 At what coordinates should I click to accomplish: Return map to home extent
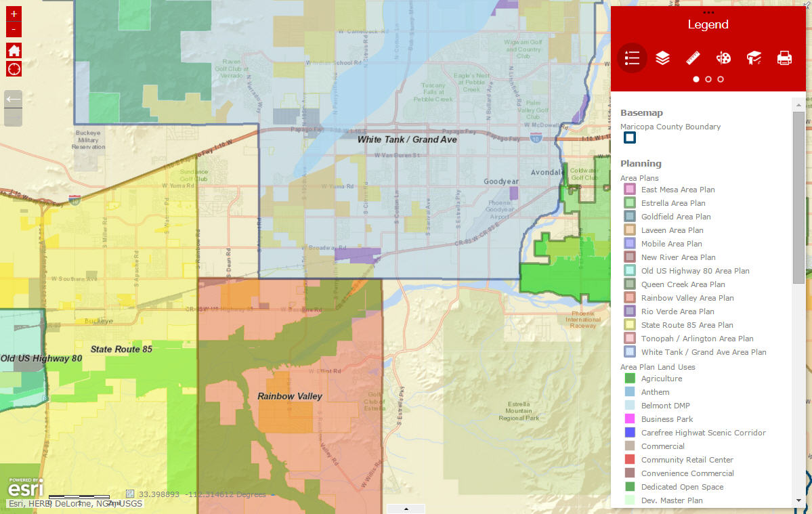pyautogui.click(x=14, y=50)
